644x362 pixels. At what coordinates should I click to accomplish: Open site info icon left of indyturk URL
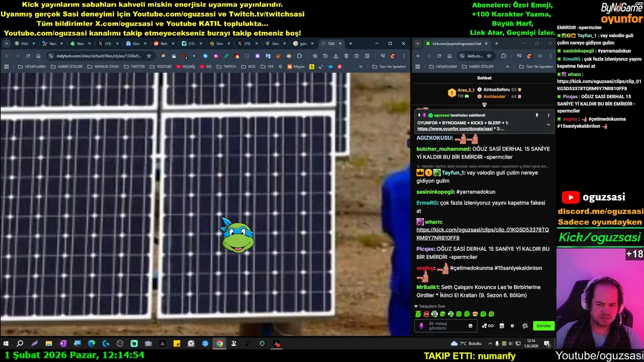(x=51, y=56)
